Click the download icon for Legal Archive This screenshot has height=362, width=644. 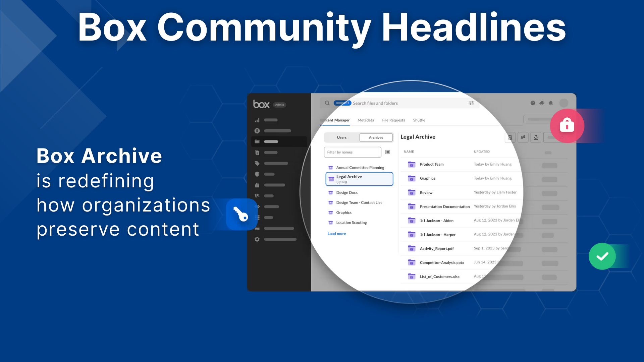click(536, 137)
